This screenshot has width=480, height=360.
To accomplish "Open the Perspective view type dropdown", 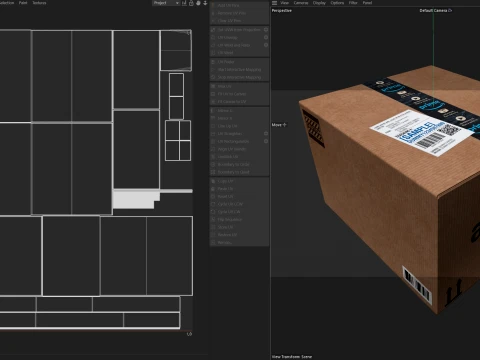I will click(x=282, y=11).
